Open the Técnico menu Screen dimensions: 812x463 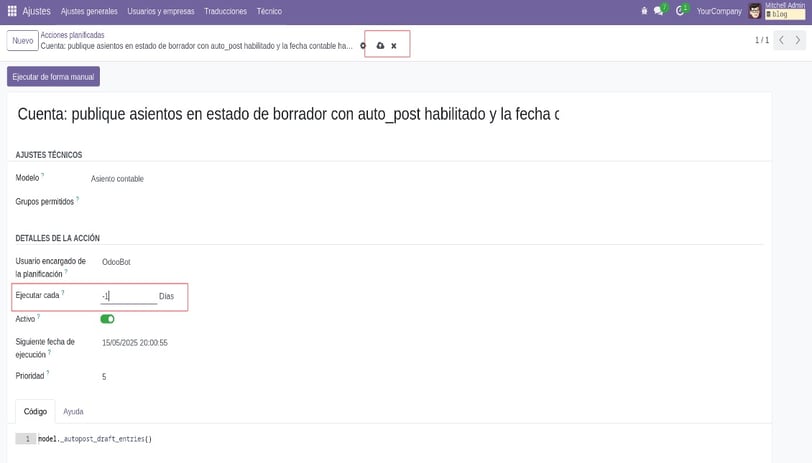[x=269, y=11]
